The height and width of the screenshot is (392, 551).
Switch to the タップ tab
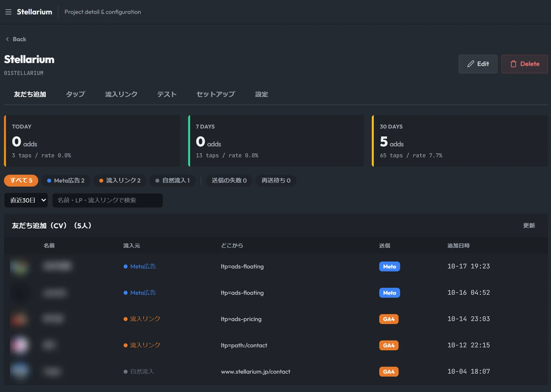75,94
